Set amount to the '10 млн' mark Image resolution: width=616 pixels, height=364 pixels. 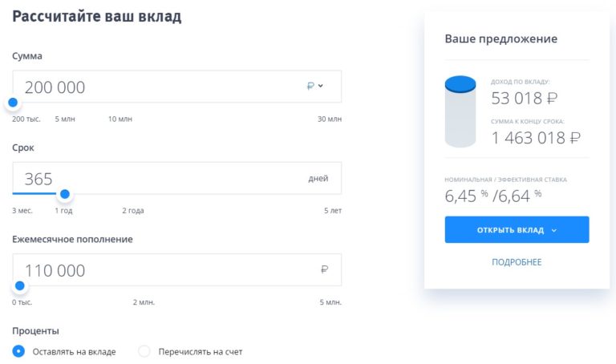click(120, 119)
